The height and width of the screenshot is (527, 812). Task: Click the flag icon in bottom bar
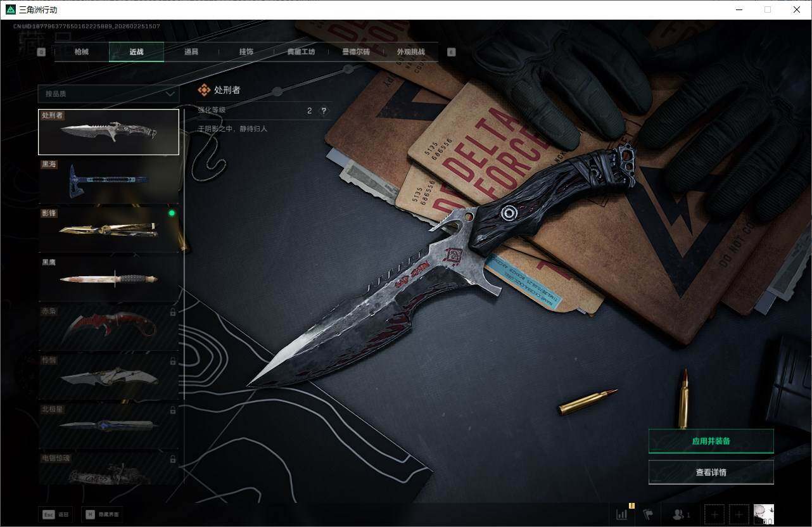[x=648, y=514]
